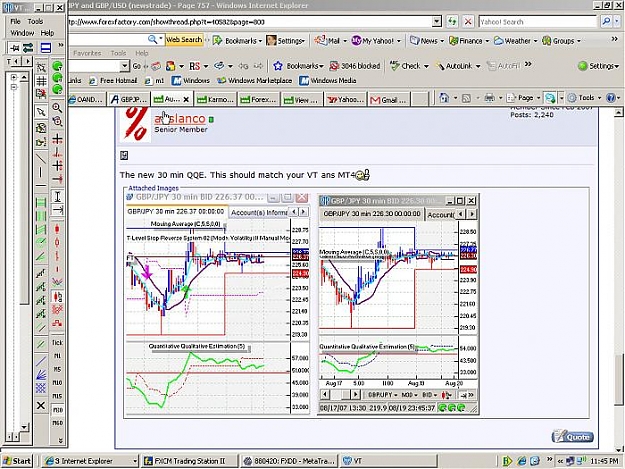625x469 pixels.
Task: Click the swap arrows icon in VT toolbar
Action: point(28,48)
